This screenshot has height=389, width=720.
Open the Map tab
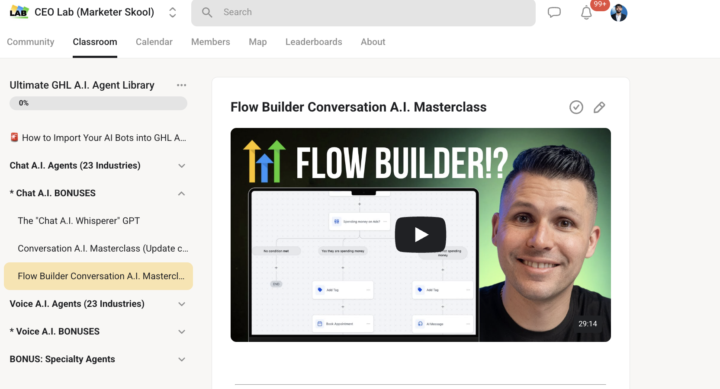[258, 42]
